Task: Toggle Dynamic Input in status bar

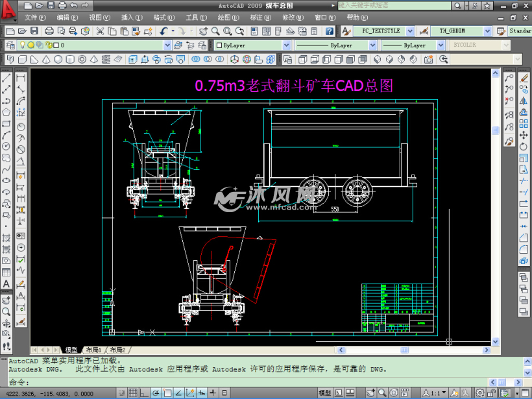Action: [x=202, y=393]
